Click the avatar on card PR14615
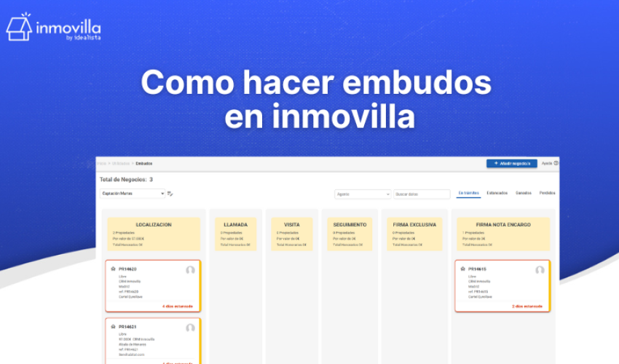619x364 pixels. coord(540,270)
